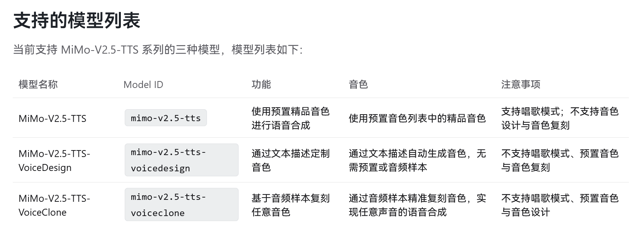
Task: Click the MiMo-V2.5-TTS model name cell
Action: click(53, 118)
